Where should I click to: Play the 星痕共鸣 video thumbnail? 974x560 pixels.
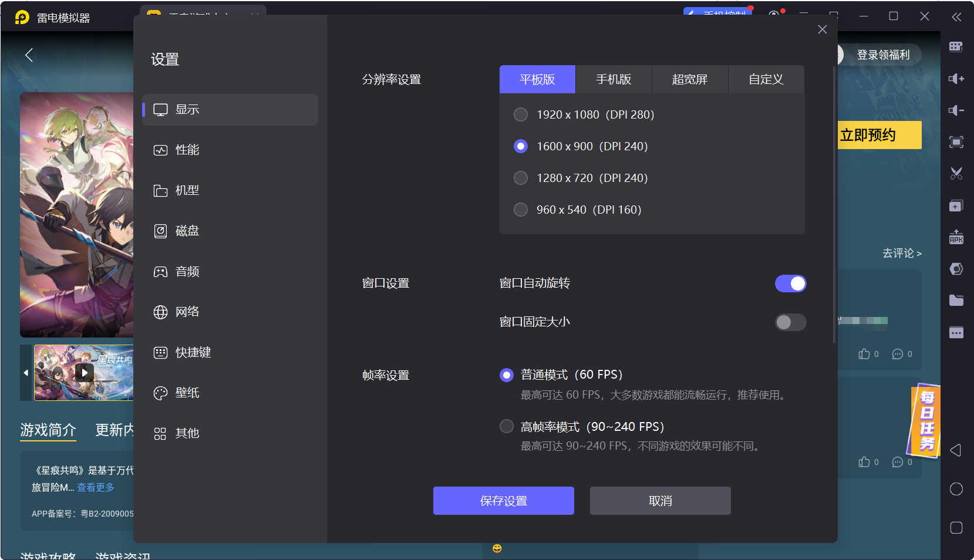pos(85,372)
